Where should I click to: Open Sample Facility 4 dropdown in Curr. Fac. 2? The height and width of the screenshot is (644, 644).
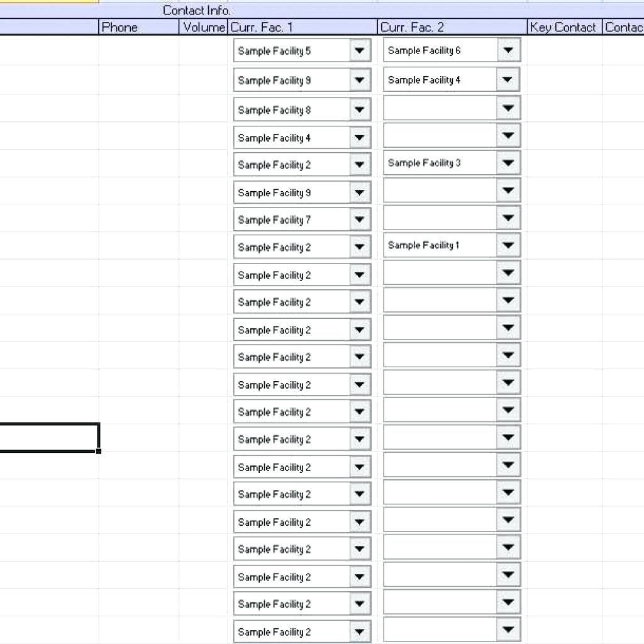pos(508,80)
